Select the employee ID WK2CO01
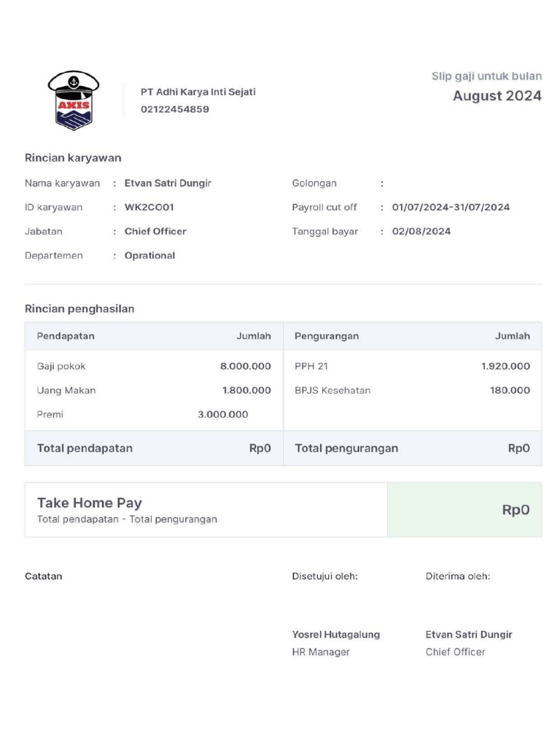Viewport: 560px width, 747px height. (149, 207)
